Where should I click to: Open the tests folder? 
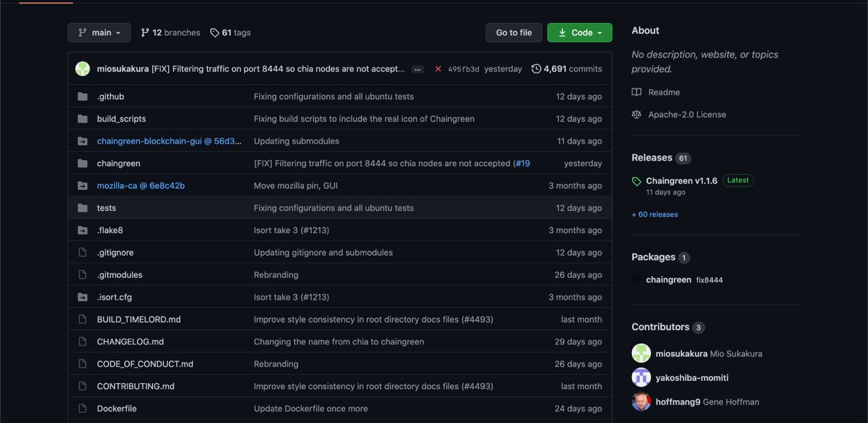point(106,208)
